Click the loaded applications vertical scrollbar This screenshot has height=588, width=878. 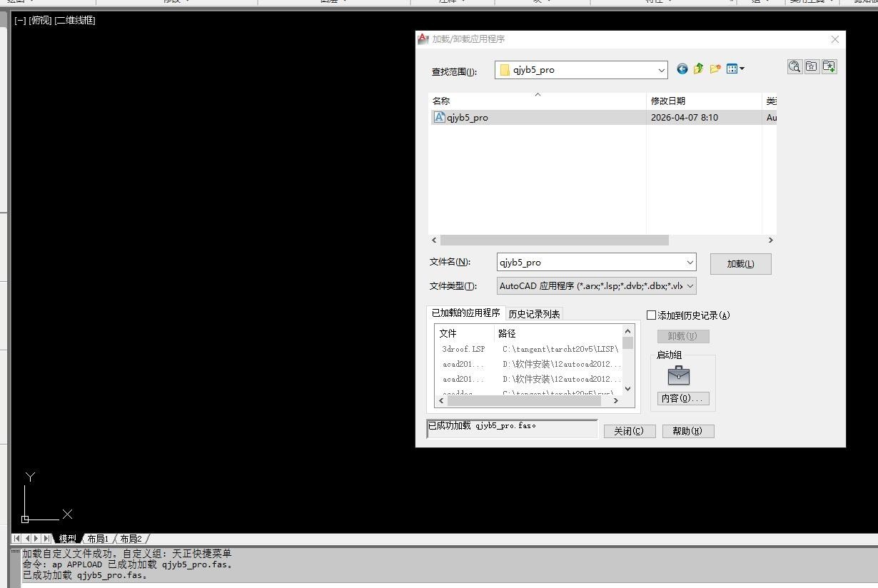tap(628, 343)
